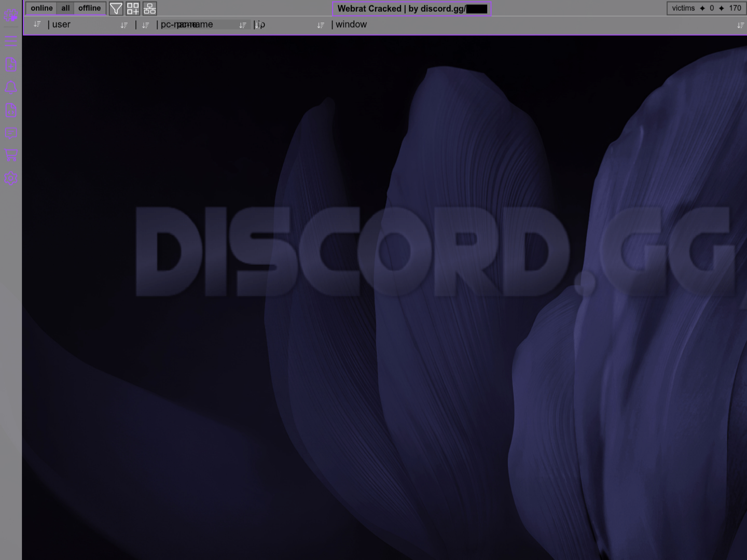The width and height of the screenshot is (747, 560).
Task: Switch to the offline tab
Action: [89, 8]
